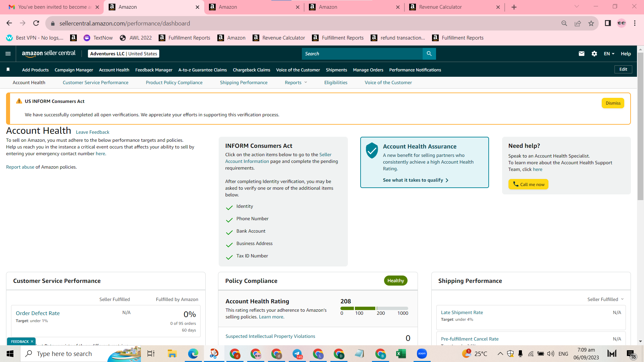
Task: Open the browser tab search chevron
Action: point(577,6)
